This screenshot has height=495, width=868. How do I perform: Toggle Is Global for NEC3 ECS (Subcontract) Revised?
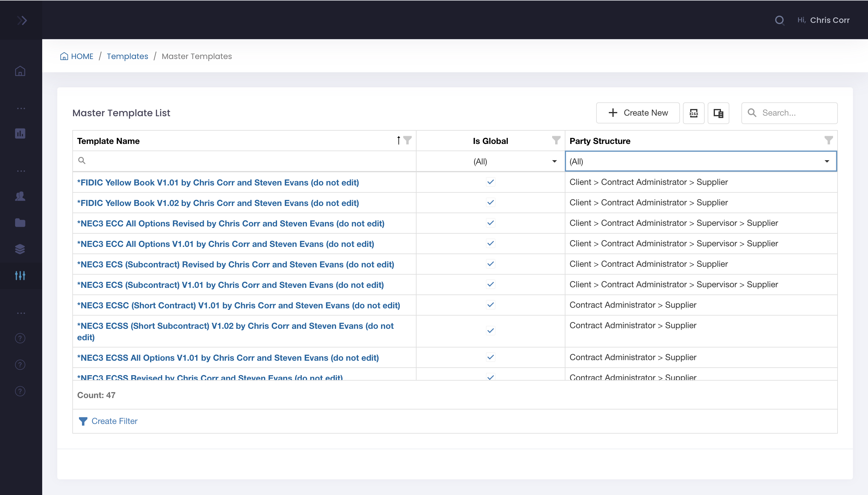pyautogui.click(x=490, y=263)
